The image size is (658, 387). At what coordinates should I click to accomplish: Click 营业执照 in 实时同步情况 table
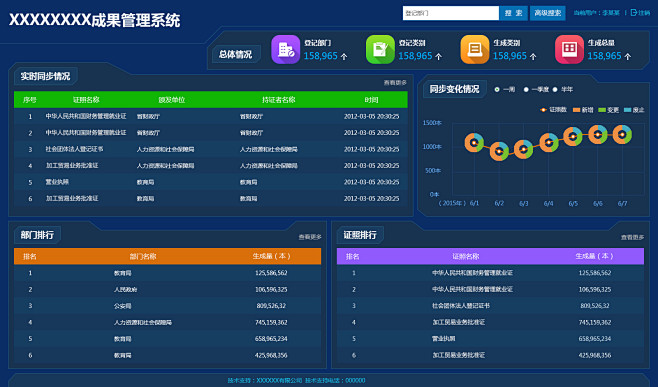[x=57, y=182]
